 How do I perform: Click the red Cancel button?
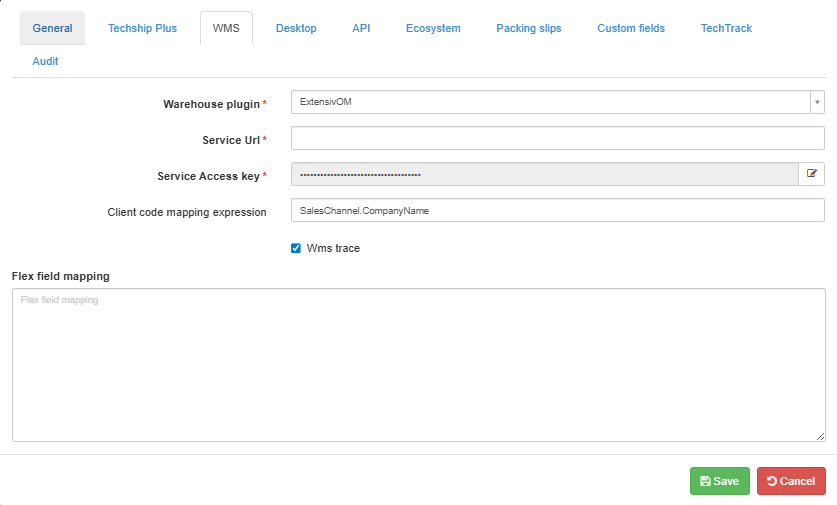coord(791,481)
